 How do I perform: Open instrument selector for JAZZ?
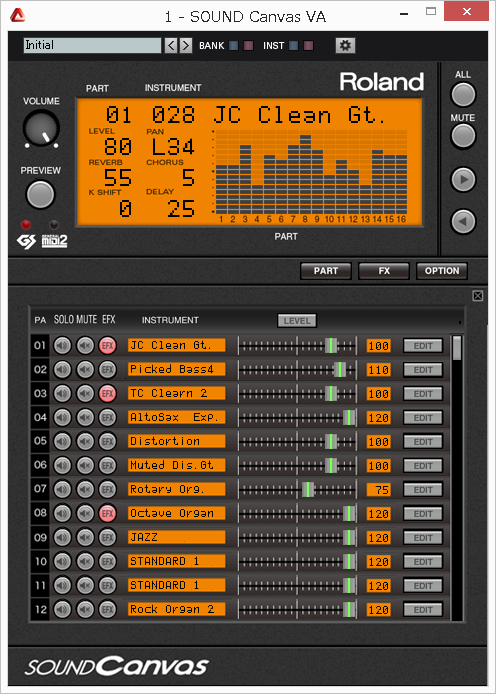tap(177, 537)
